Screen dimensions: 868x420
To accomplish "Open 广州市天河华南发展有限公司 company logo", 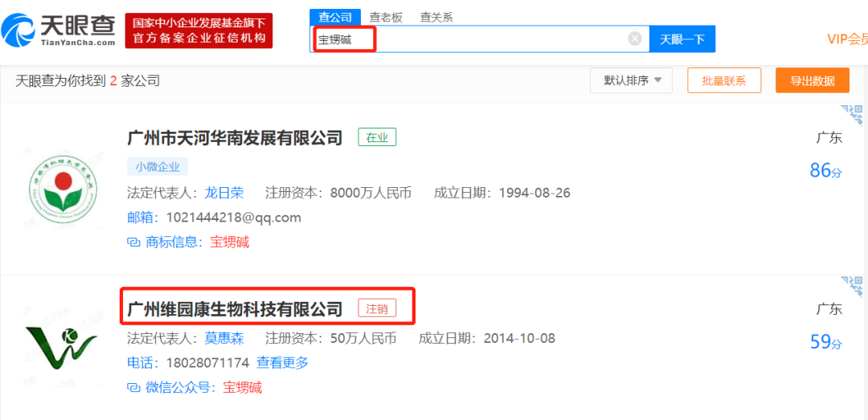I will pyautogui.click(x=63, y=189).
